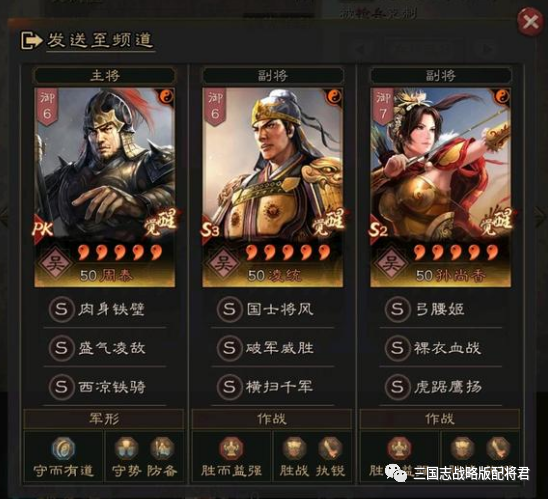Select the 西凉铁骑 skill slot
The image size is (548, 499).
click(x=104, y=387)
